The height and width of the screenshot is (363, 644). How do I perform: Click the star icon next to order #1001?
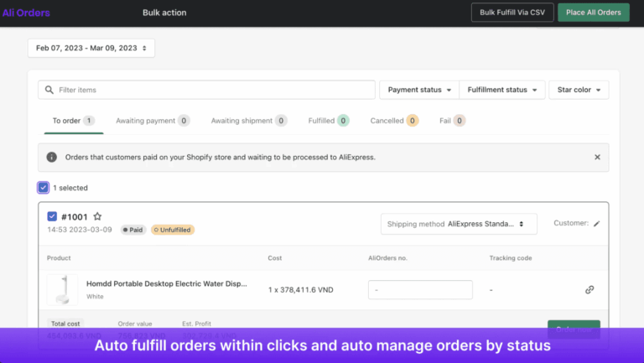click(x=97, y=216)
